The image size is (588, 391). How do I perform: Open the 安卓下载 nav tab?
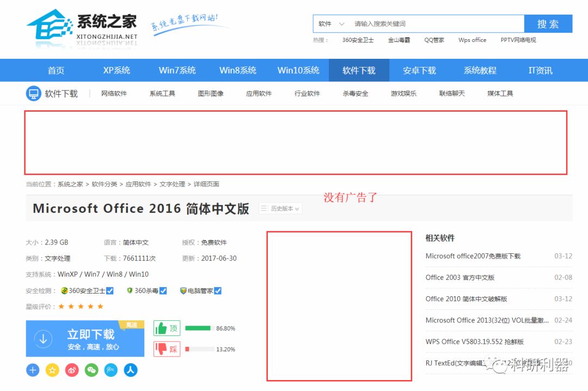pyautogui.click(x=420, y=70)
